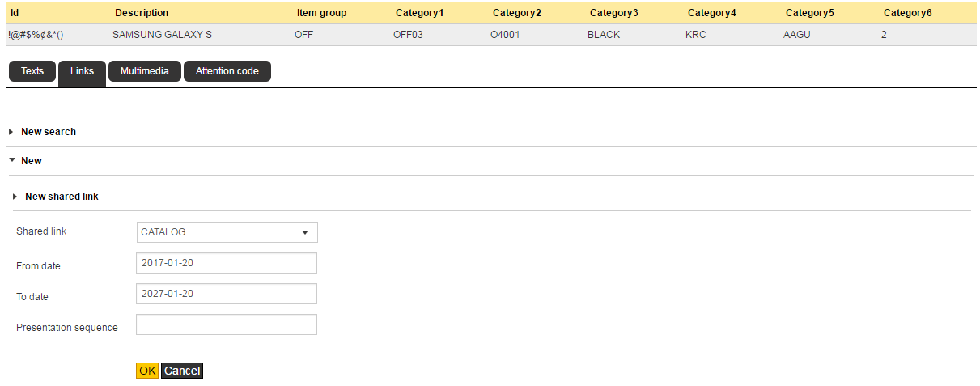
Task: Collapse the New section
Action: [31, 161]
